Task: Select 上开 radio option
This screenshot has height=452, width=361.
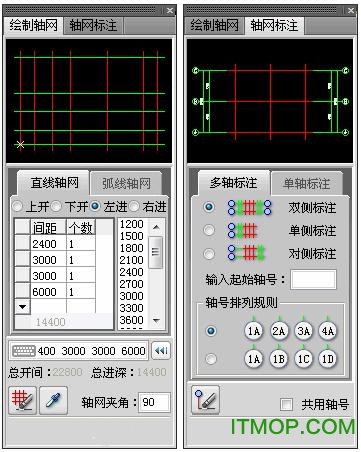Action: 17,206
